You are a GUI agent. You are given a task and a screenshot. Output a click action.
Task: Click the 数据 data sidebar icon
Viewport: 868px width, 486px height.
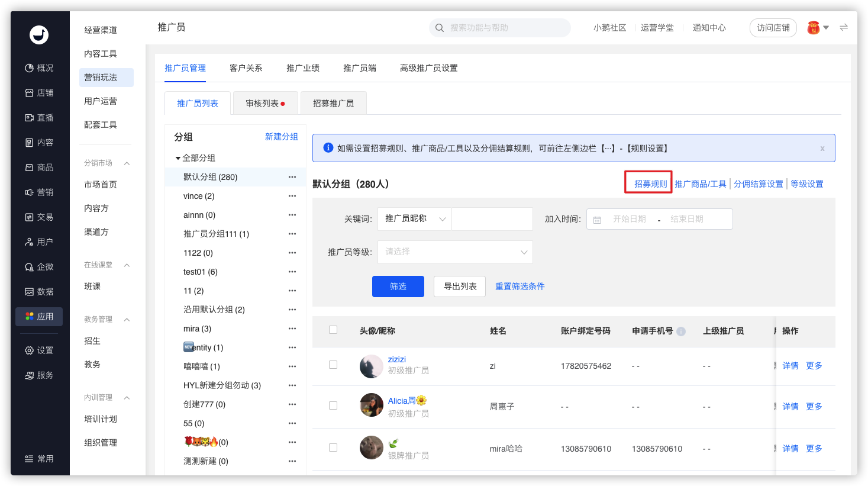pyautogui.click(x=29, y=292)
